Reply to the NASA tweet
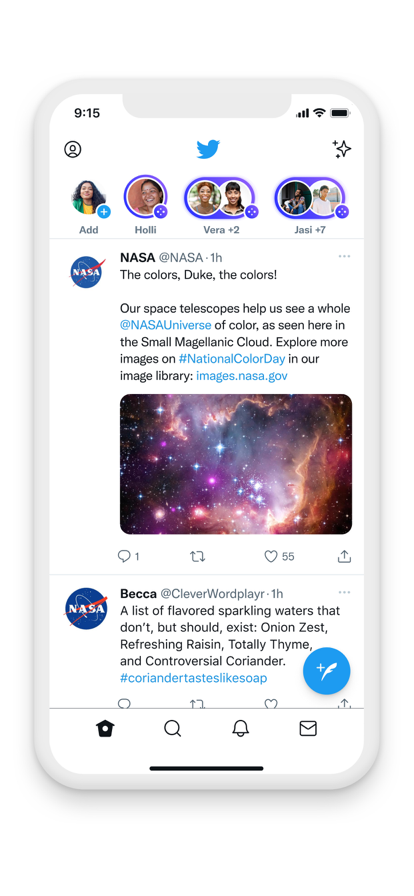Image resolution: width=414 pixels, height=896 pixels. point(124,556)
